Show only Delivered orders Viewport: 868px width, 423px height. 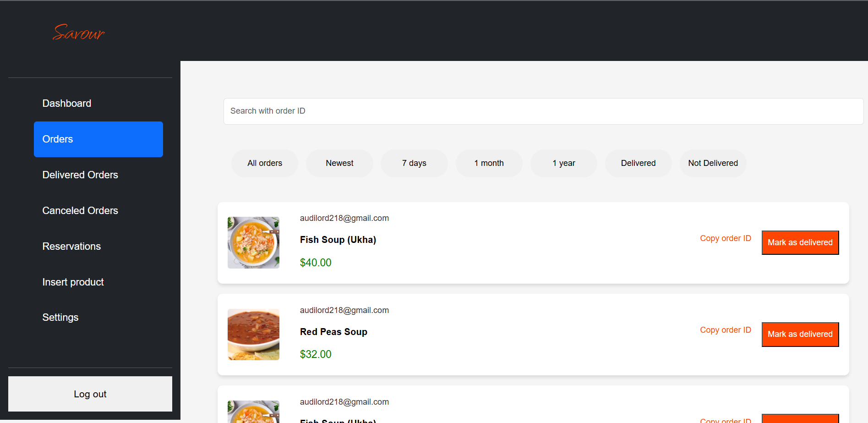tap(638, 163)
